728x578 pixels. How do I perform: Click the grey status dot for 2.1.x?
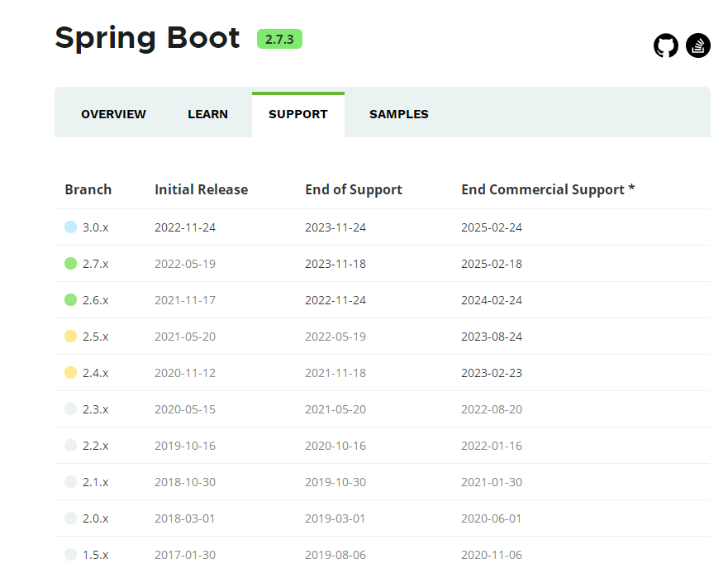pyautogui.click(x=70, y=481)
